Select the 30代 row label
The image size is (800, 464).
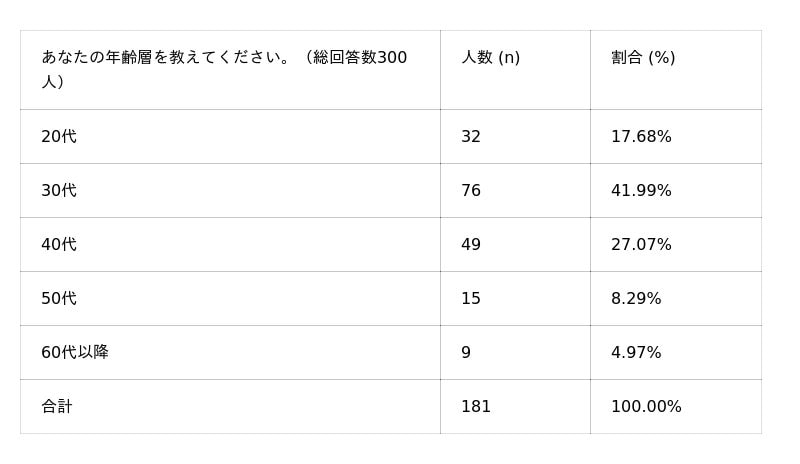59,191
